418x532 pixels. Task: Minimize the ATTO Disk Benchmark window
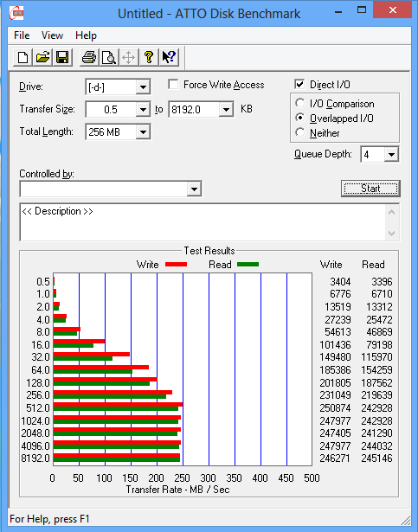[x=338, y=11]
